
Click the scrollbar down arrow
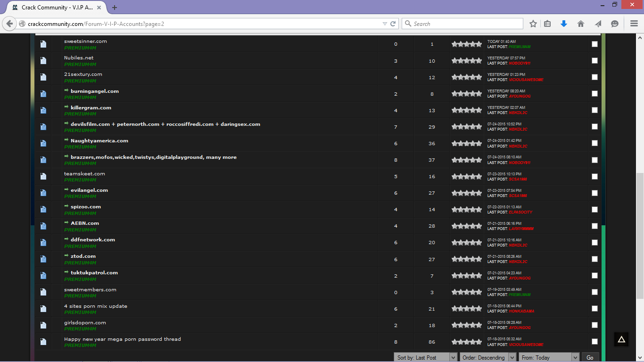[640, 357]
